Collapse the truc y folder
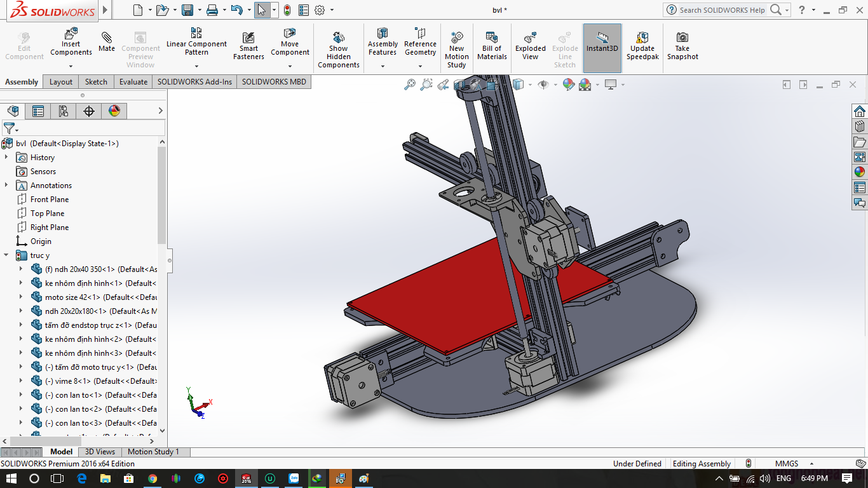 tap(6, 255)
